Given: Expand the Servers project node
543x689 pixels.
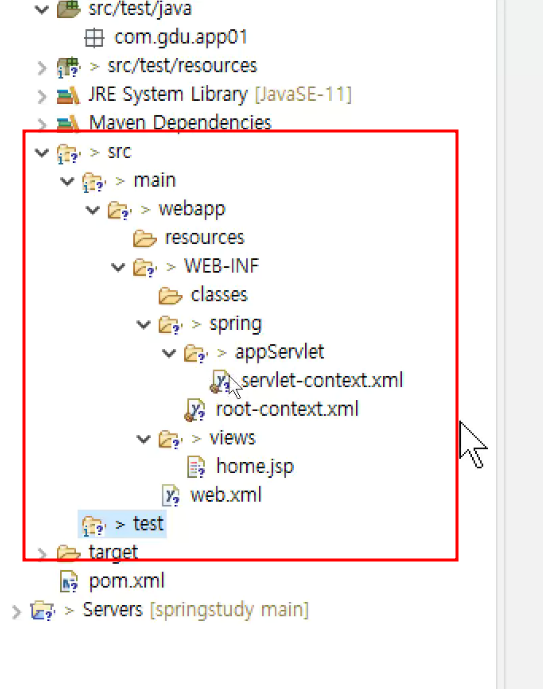Looking at the screenshot, I should pos(16,611).
